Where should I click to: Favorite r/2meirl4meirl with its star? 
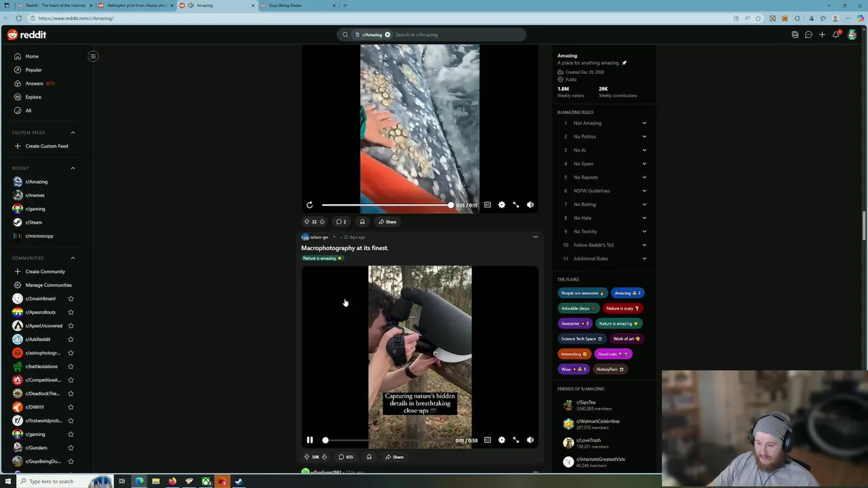[71, 298]
